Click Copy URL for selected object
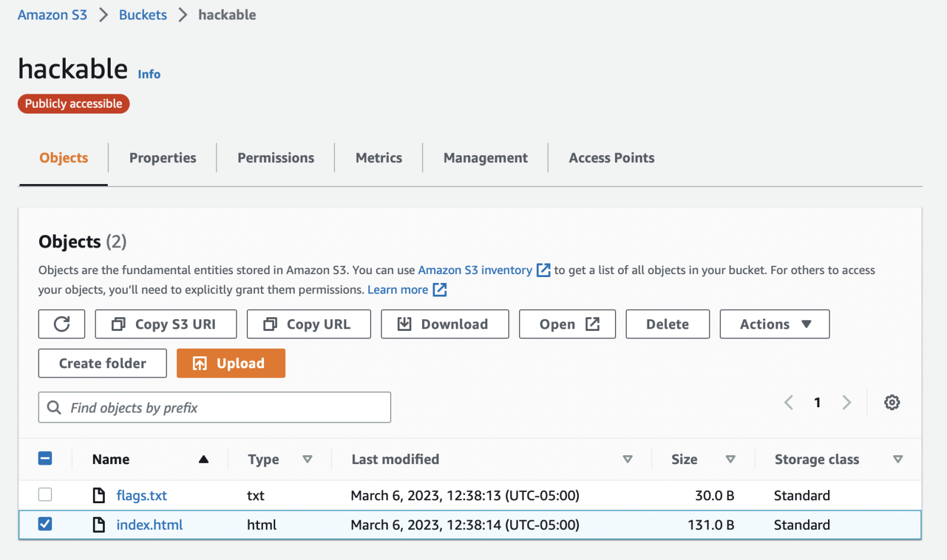Viewport: 947px width, 560px height. [x=308, y=324]
